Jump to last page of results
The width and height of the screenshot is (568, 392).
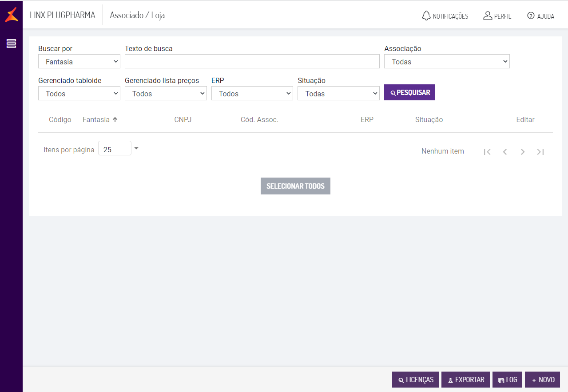pyautogui.click(x=540, y=152)
